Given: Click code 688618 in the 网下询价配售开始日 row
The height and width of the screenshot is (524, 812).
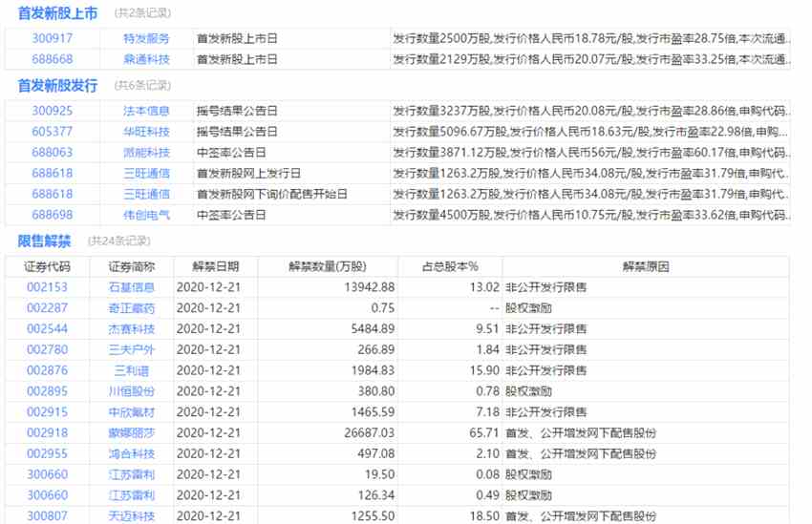Looking at the screenshot, I should pyautogui.click(x=53, y=194).
